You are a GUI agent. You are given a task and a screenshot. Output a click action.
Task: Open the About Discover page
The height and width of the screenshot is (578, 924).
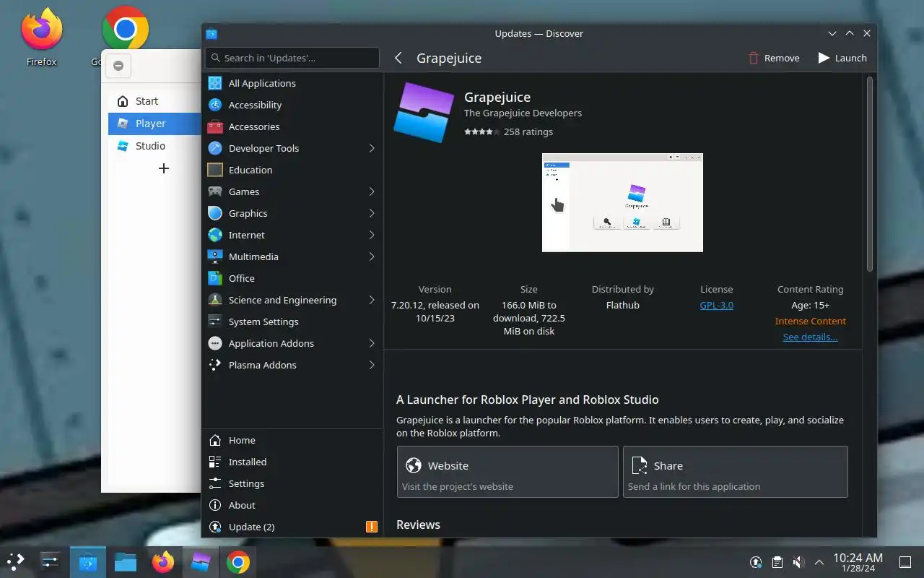coord(292,505)
